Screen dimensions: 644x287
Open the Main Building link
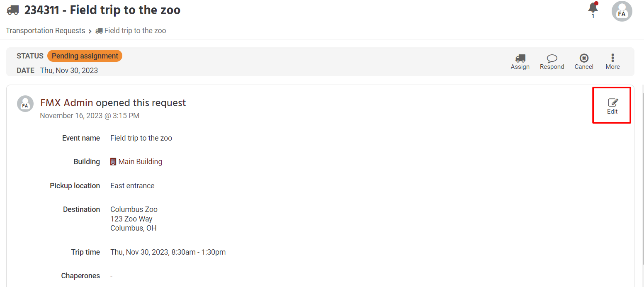[140, 162]
